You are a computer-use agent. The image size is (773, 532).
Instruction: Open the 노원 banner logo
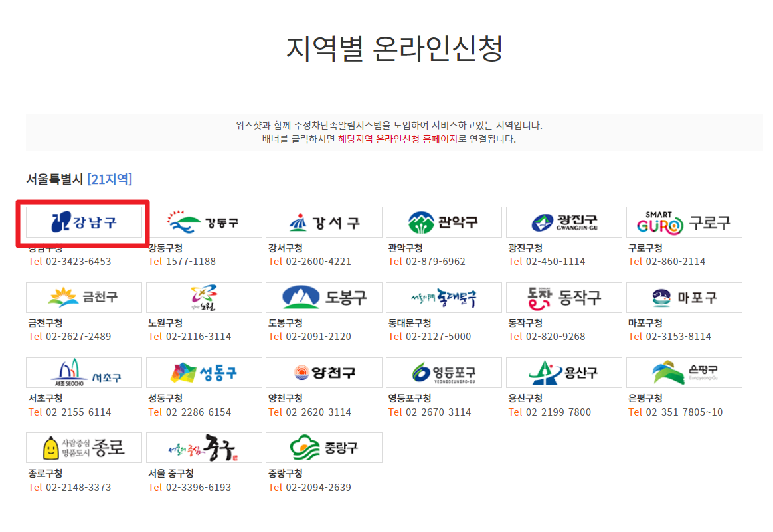click(204, 298)
